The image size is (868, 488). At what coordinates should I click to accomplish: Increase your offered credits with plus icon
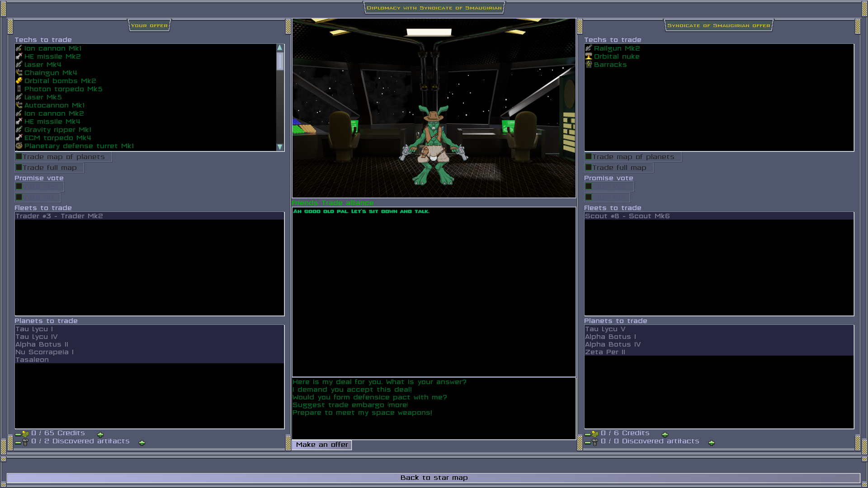(100, 434)
